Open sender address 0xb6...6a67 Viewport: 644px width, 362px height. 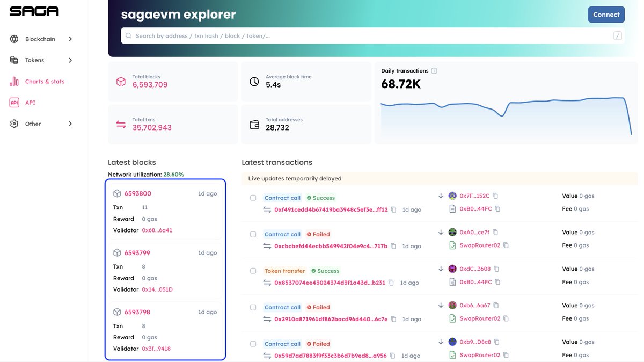[x=475, y=306]
